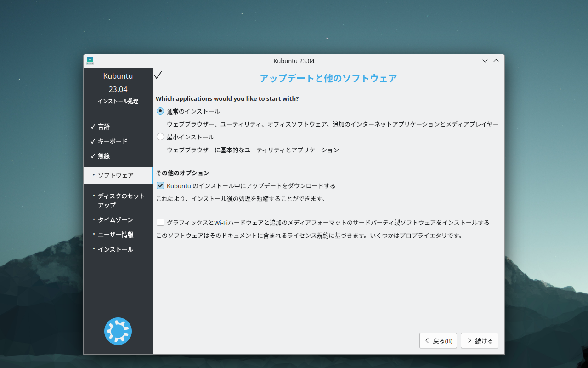This screenshot has width=588, height=368.
Task: Click the ウェブブラウザーに基本的な description text
Action: [x=253, y=150]
